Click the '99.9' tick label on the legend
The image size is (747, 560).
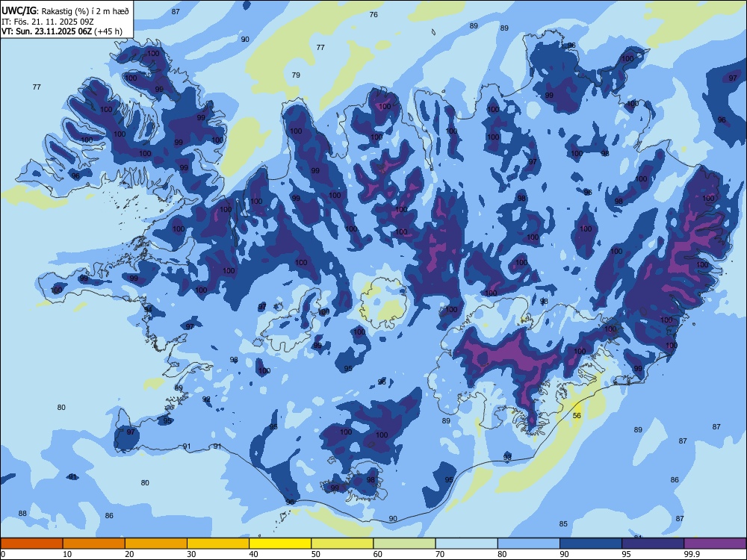pos(692,554)
